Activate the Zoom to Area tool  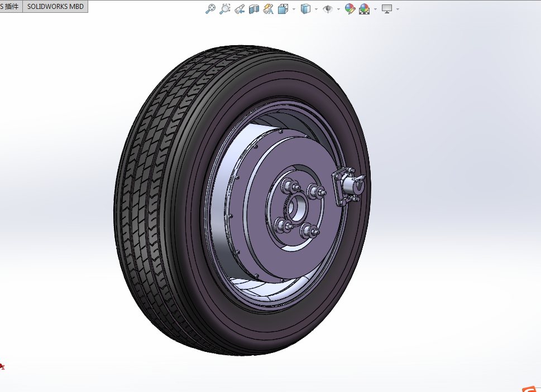click(x=225, y=9)
